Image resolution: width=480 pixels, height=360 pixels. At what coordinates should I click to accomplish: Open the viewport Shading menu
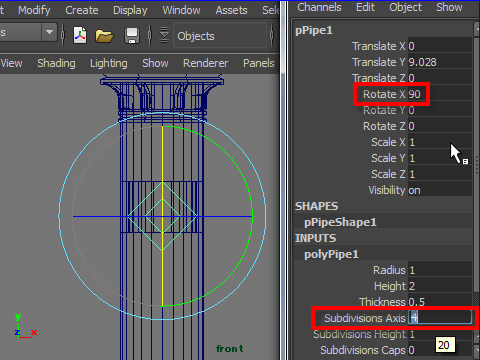pyautogui.click(x=56, y=63)
